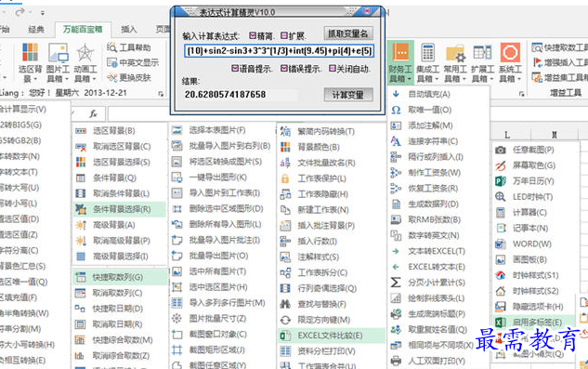This screenshot has height=369, width=588.
Task: Select column L header
Action: click(507, 135)
